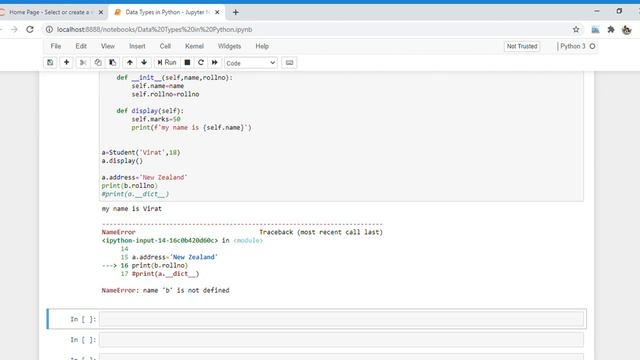
Task: Restart kernel and run all cells
Action: (215, 62)
